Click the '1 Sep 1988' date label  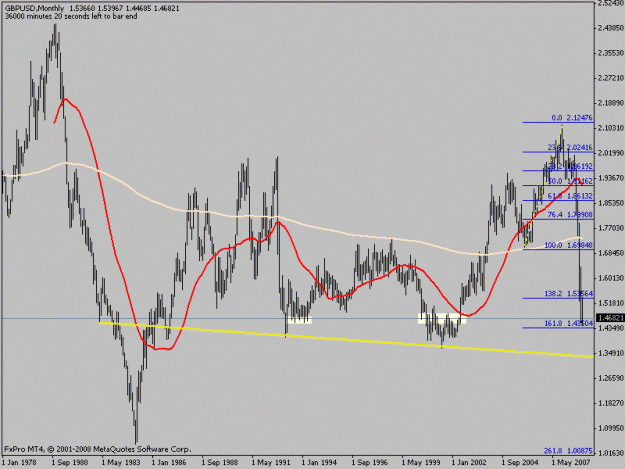220,463
